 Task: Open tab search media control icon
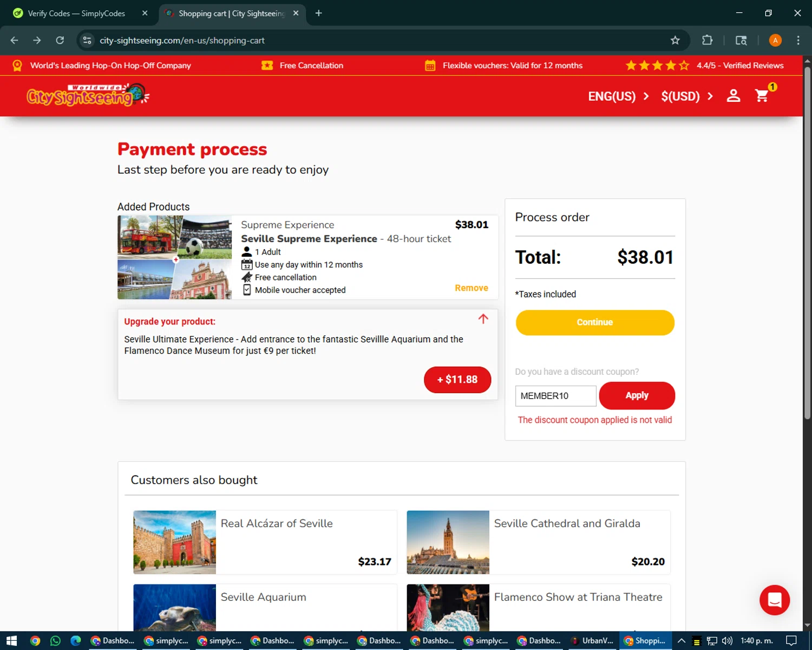741,40
